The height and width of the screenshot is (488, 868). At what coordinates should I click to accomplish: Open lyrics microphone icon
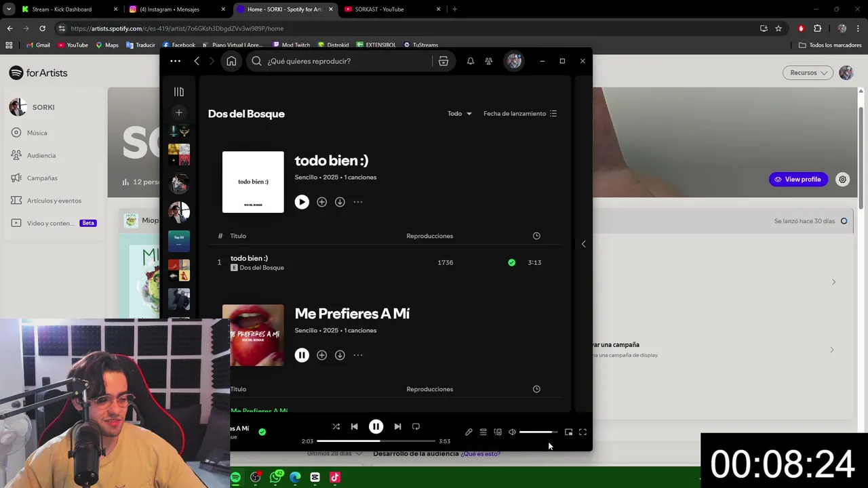coord(469,432)
